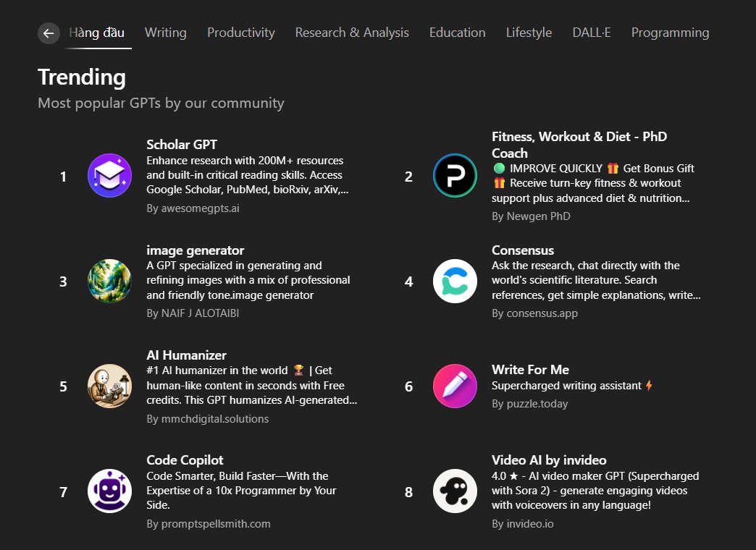Click the AI Humanizer title
The width and height of the screenshot is (756, 550).
pos(186,355)
